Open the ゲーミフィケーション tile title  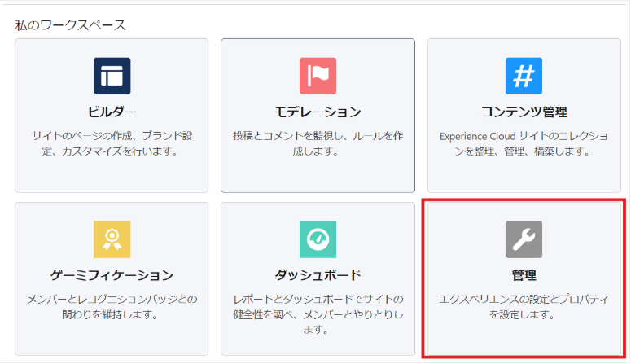coord(112,275)
